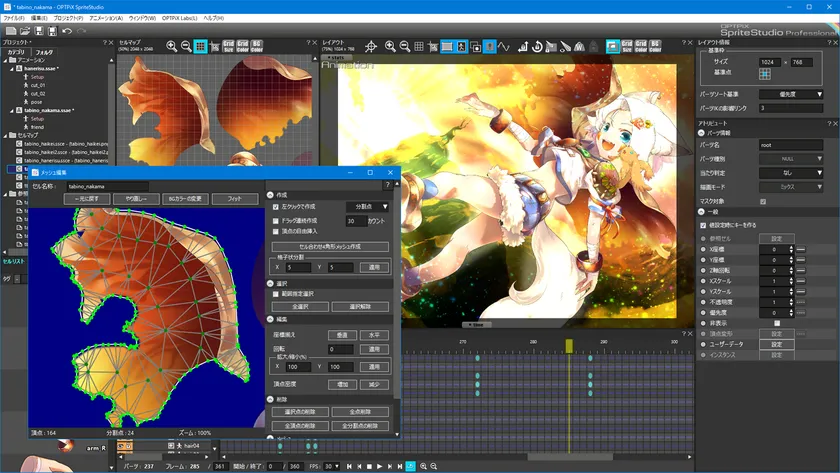840x473 pixels.
Task: Click the open folder icon in toolbar
Action: coord(25,31)
